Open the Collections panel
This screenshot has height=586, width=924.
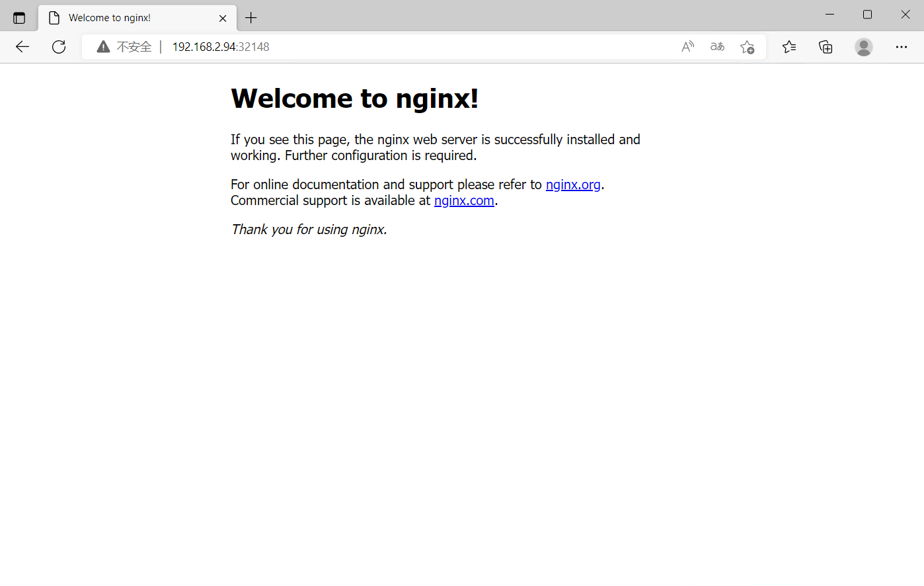[x=826, y=46]
